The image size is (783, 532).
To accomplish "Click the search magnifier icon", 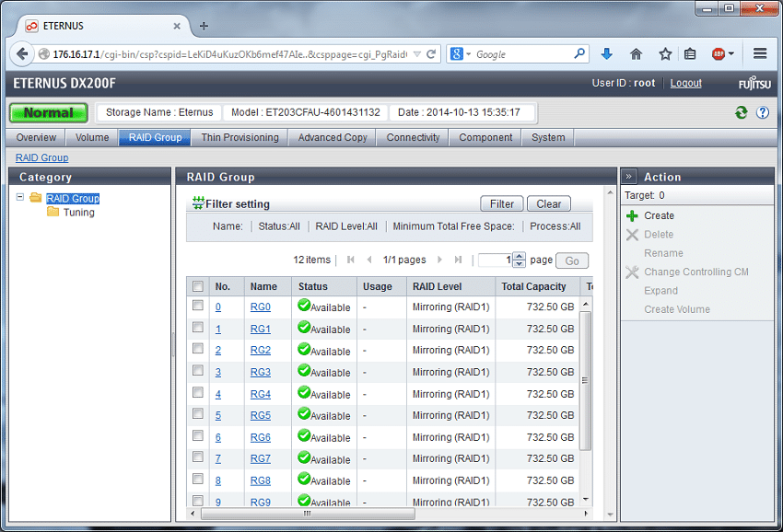I will (x=579, y=53).
